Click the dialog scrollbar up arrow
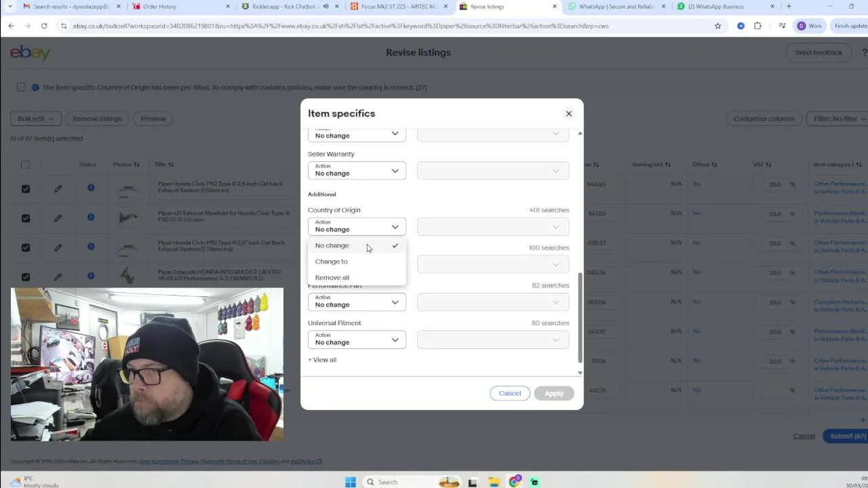 point(580,134)
